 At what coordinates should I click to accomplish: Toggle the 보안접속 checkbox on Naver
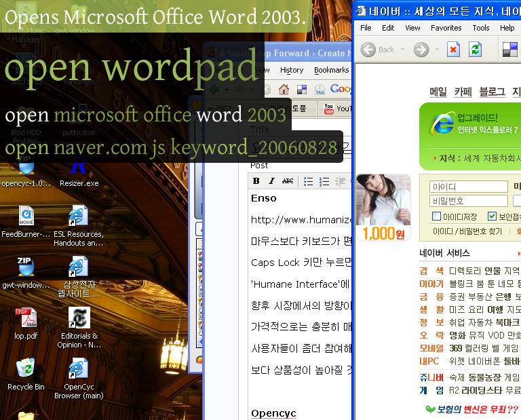pos(492,216)
